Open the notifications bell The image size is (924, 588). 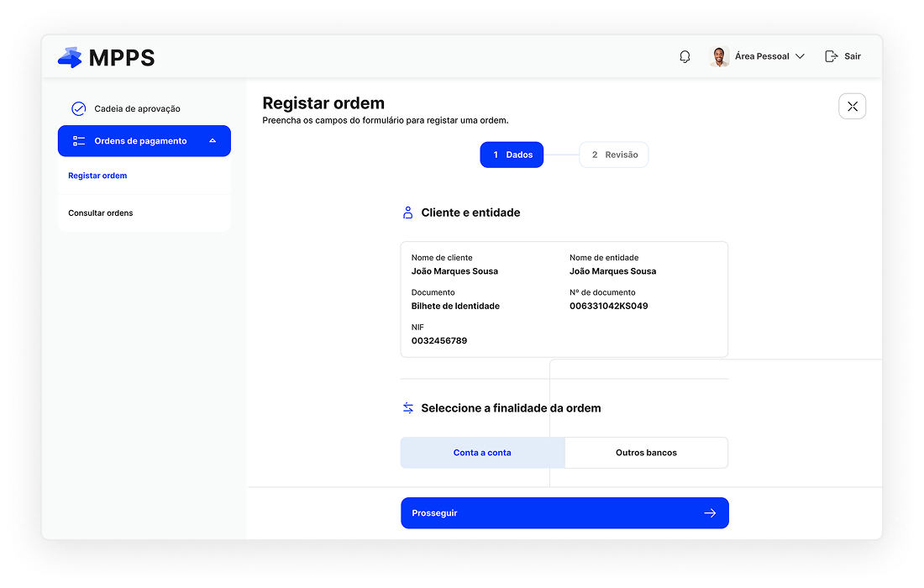point(685,56)
